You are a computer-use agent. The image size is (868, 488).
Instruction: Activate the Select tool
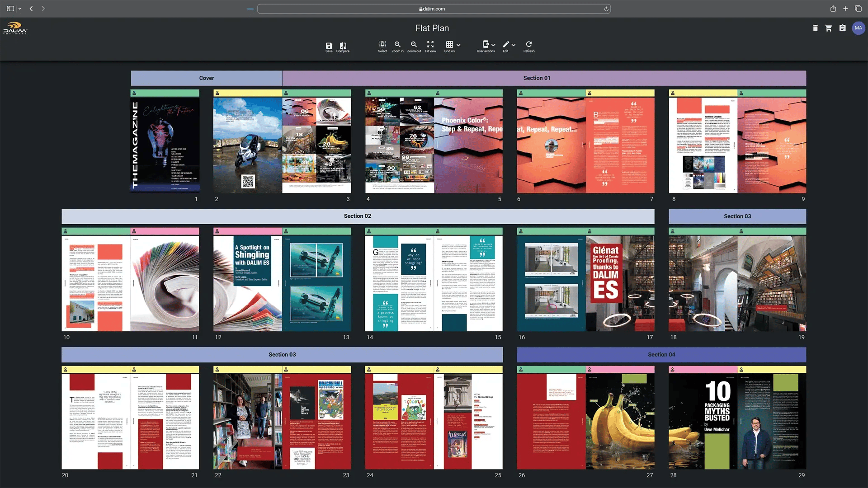coord(382,44)
